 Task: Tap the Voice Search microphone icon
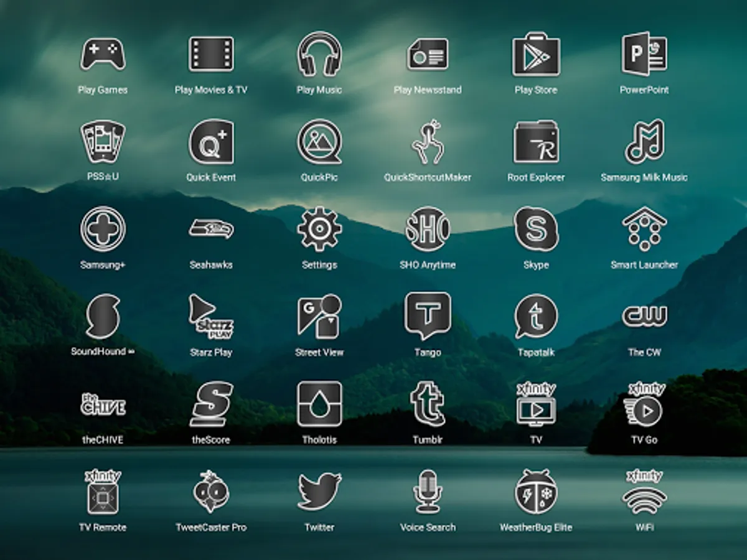[428, 492]
